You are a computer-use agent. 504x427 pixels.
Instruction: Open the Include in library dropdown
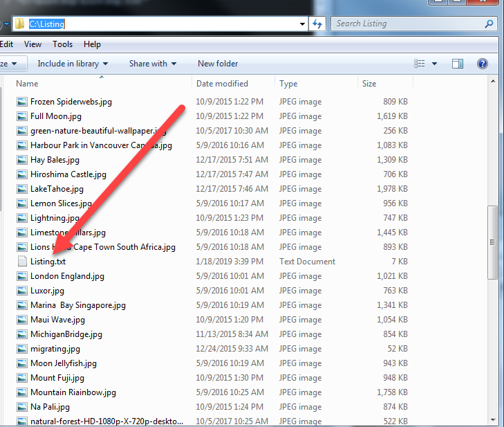pos(73,64)
